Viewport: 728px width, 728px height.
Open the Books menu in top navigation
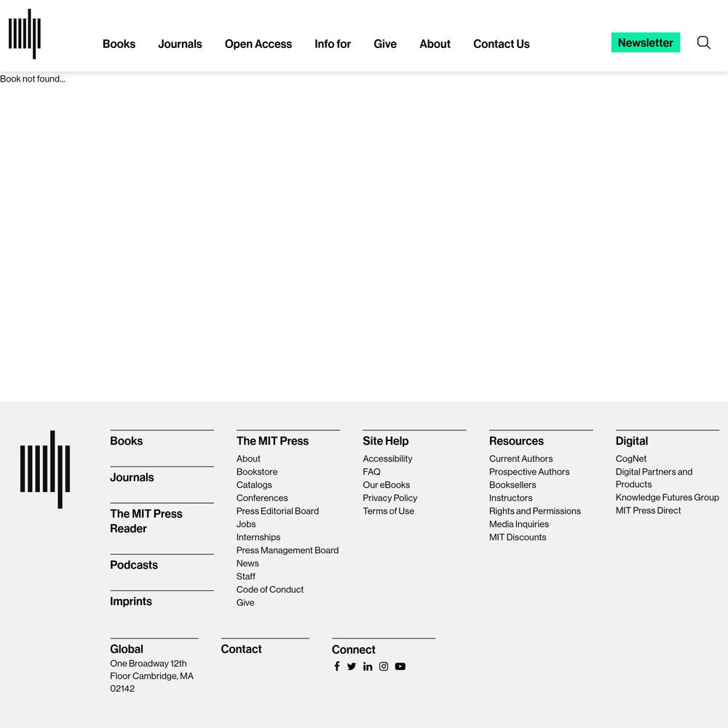119,44
